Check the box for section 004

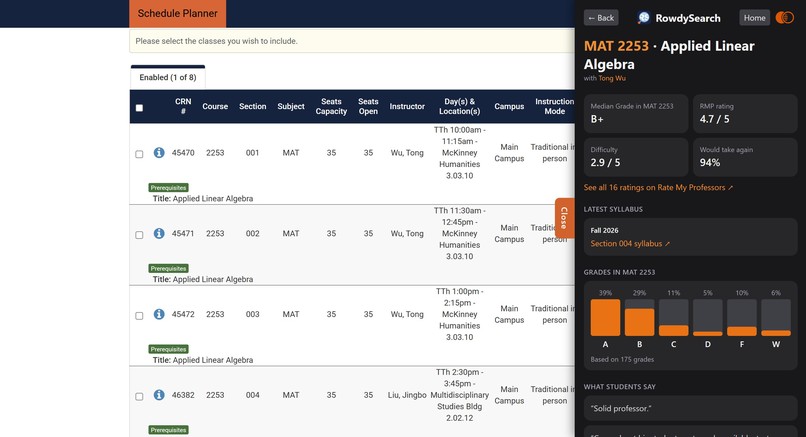(x=139, y=396)
